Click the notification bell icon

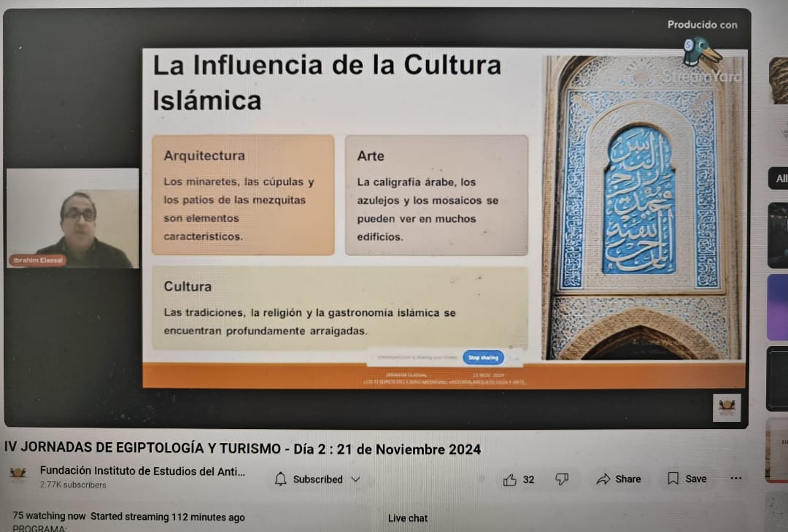pos(280,479)
